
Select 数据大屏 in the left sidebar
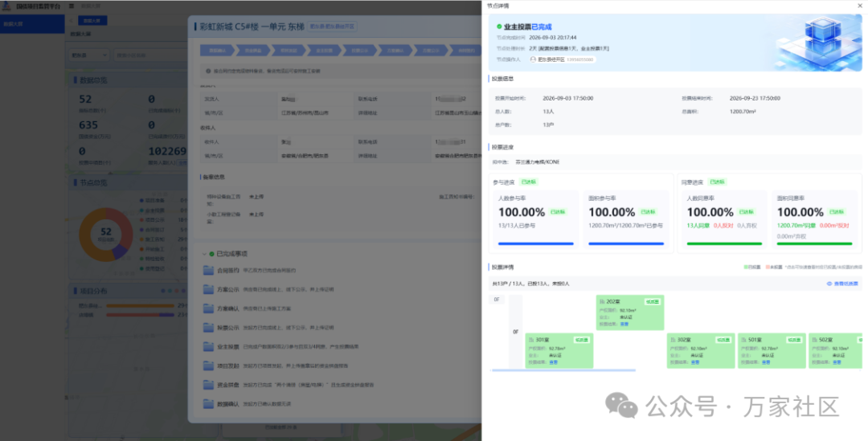click(x=32, y=24)
